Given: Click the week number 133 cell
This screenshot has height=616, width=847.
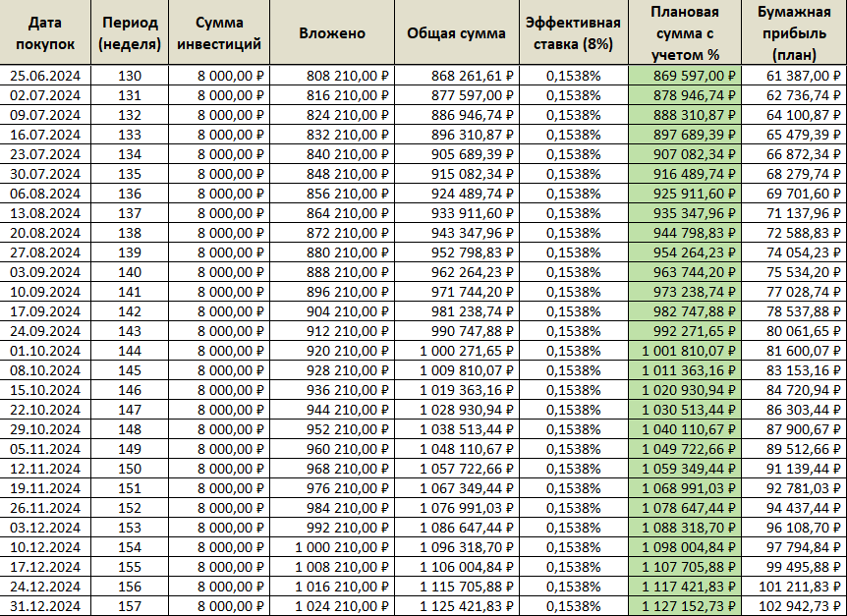Looking at the screenshot, I should pos(130,135).
